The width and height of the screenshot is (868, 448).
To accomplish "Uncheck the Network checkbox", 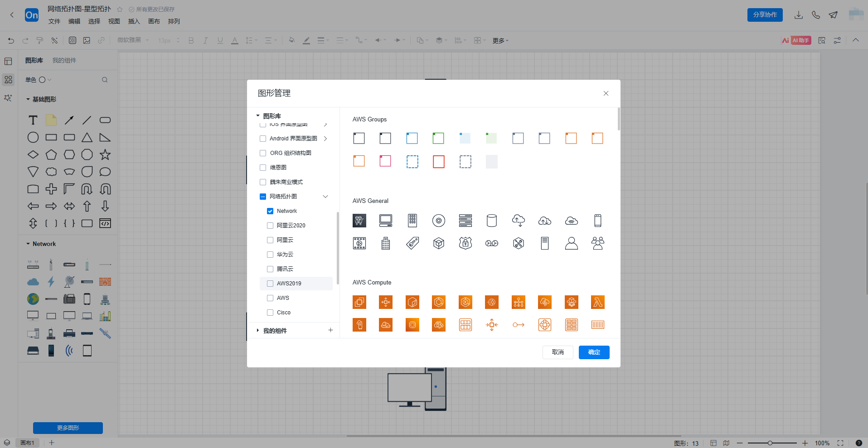I will tap(270, 211).
